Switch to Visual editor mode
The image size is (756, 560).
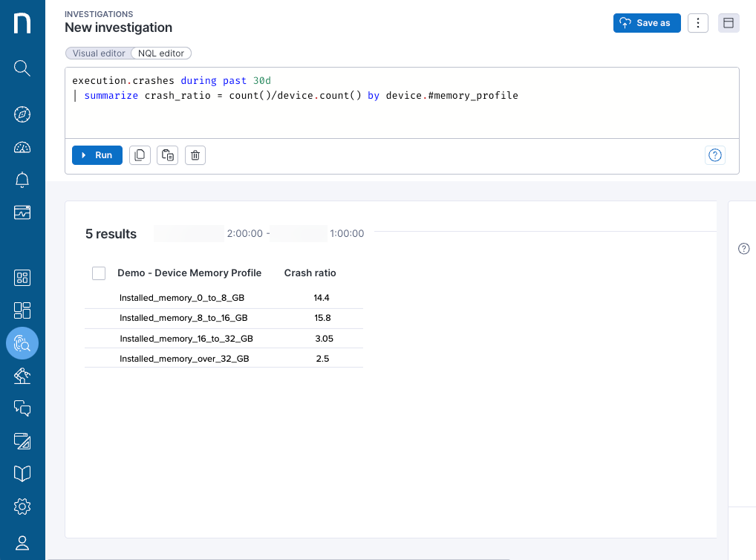click(99, 53)
